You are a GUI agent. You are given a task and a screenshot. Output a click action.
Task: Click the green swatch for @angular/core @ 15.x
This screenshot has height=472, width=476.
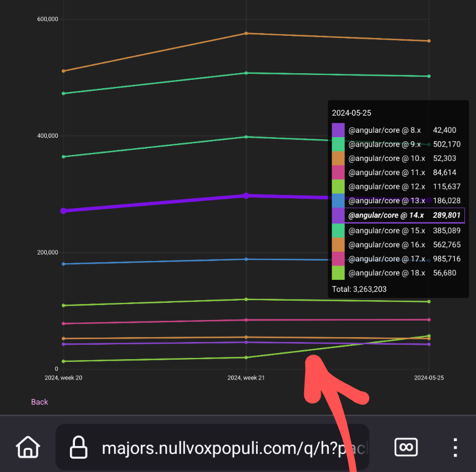(x=338, y=231)
